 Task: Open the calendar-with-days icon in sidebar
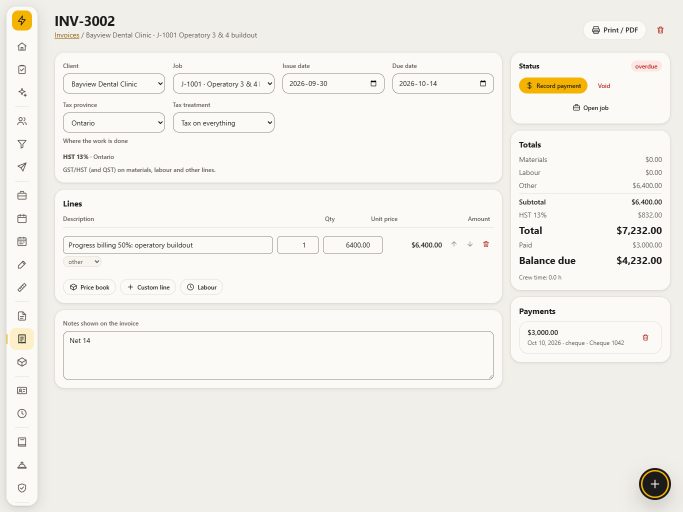[22, 241]
